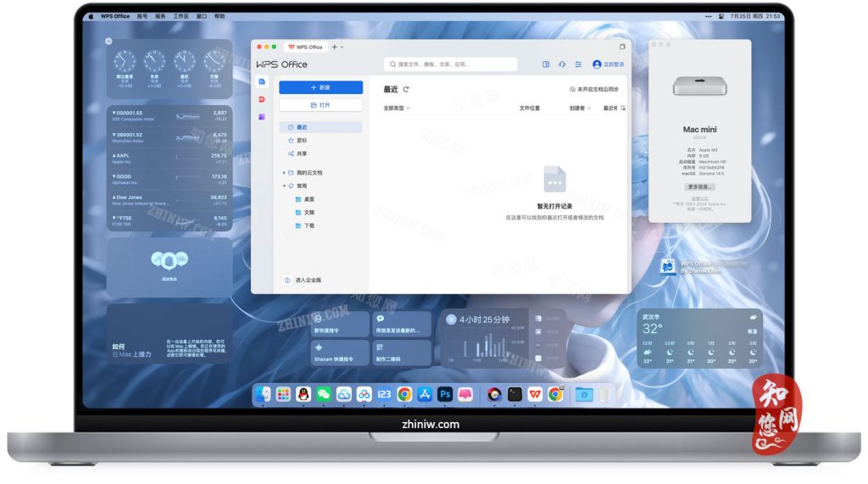The image size is (868, 484).
Task: Open the Shazam 快捷指令 shortcut widget
Action: coord(339,353)
